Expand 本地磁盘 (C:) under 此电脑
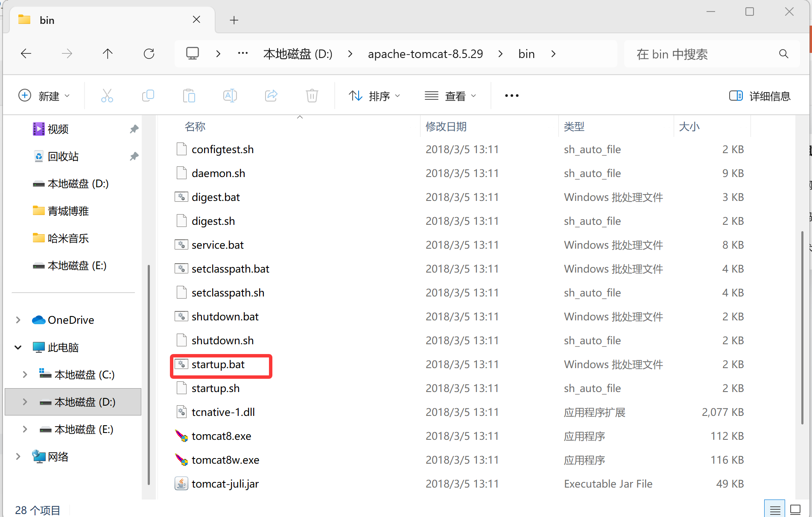The width and height of the screenshot is (812, 517). 25,375
